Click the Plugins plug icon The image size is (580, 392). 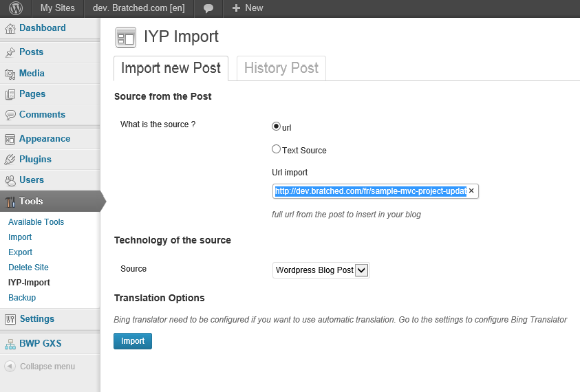(10, 160)
